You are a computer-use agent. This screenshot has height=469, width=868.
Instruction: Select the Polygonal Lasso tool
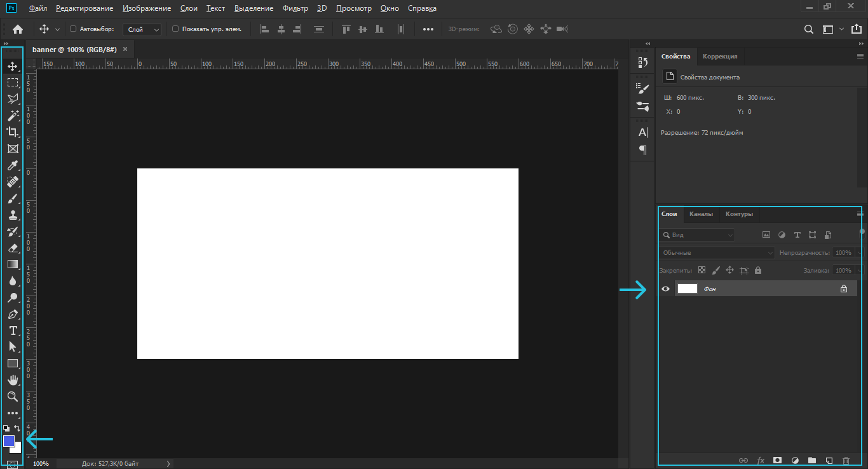[x=13, y=99]
